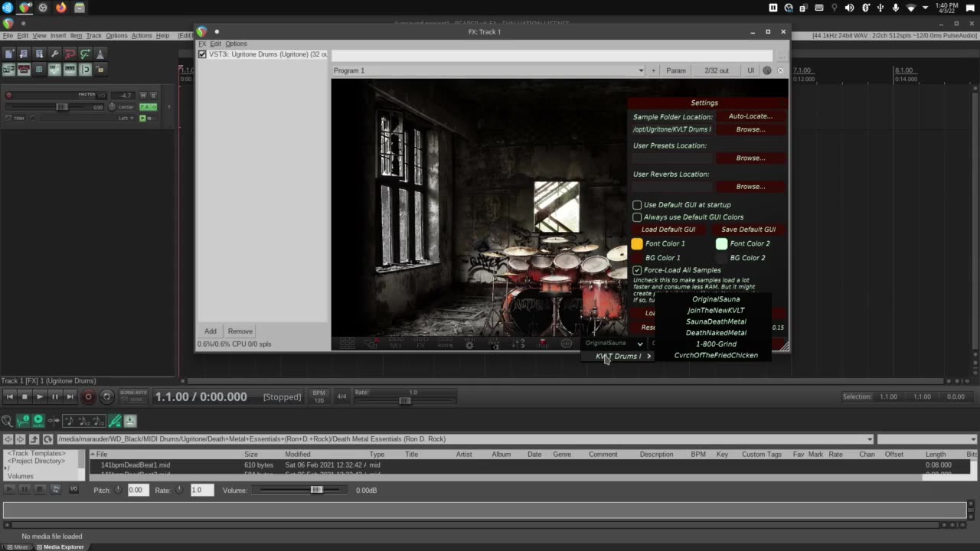Click the record button in transport
The image size is (980, 551).
pyautogui.click(x=88, y=396)
